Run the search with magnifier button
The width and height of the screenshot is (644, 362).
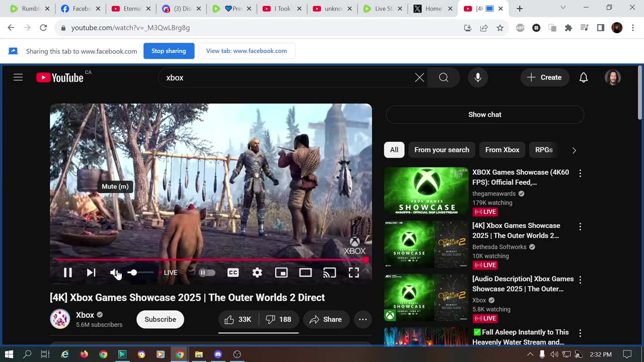tap(444, 77)
